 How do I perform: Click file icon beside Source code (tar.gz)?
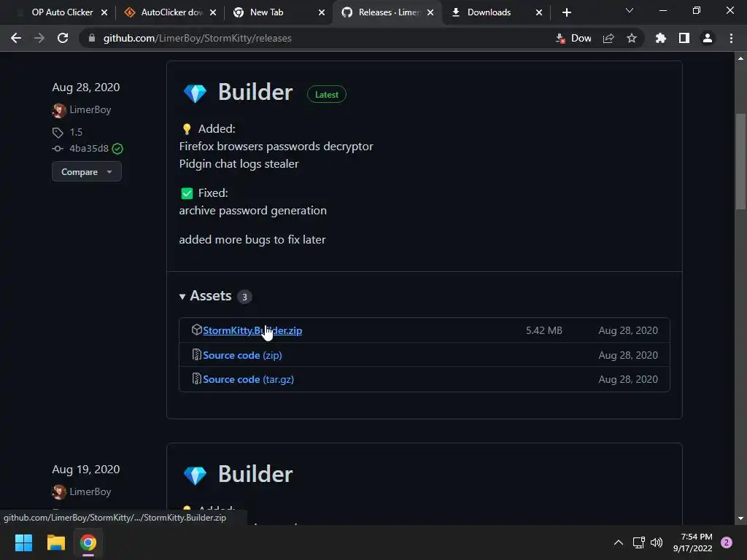(196, 379)
